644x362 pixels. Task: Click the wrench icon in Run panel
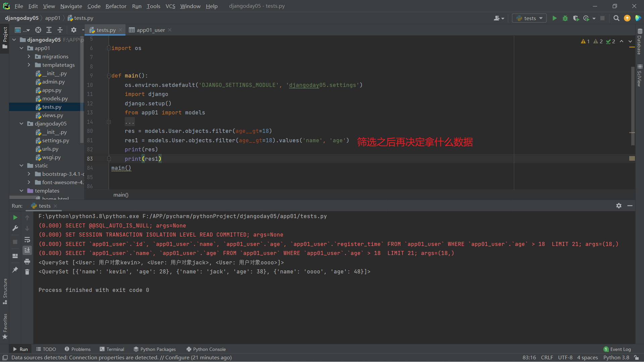coord(15,228)
